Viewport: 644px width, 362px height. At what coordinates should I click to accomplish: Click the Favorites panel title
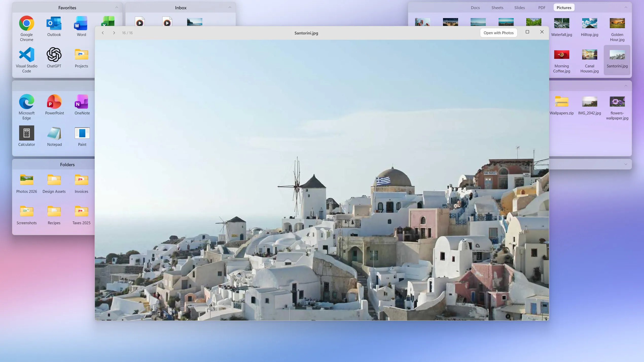coord(67,8)
